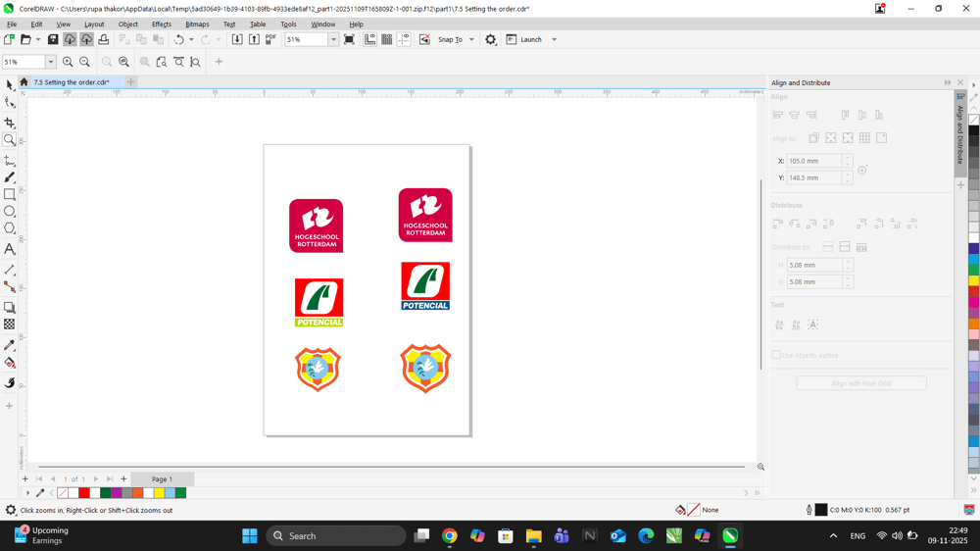Screen dimensions: 980x551
Task: Expand the Undo history dropdown arrow
Action: [x=191, y=39]
